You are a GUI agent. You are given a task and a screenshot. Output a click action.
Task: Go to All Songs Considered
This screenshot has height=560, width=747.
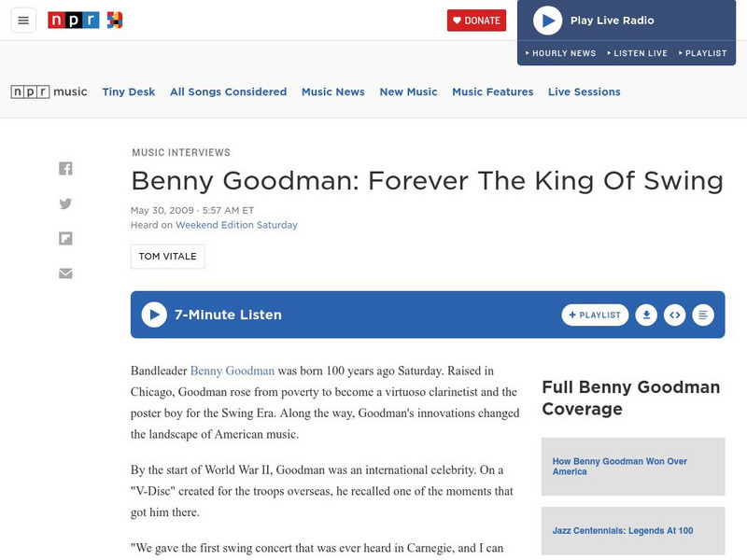(x=228, y=91)
